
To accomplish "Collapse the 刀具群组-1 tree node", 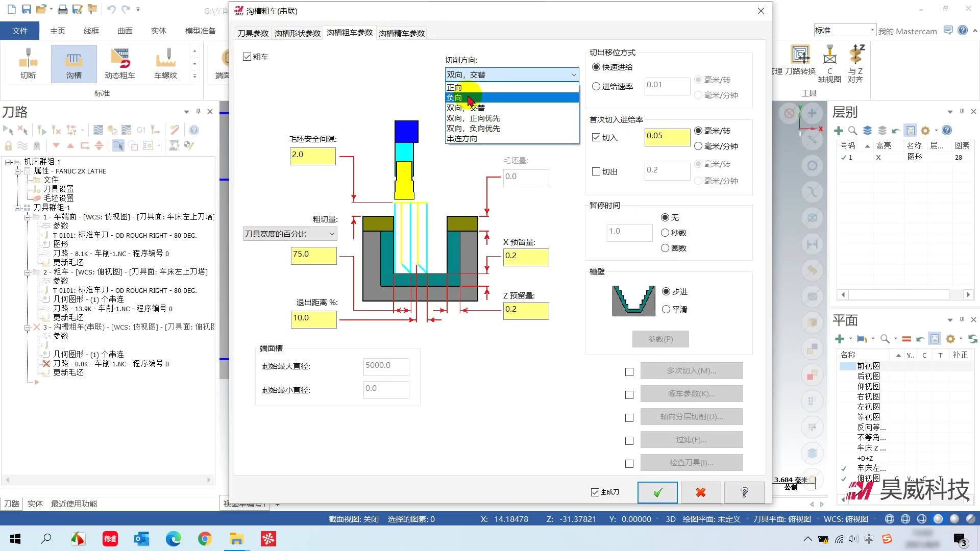I will coord(18,208).
